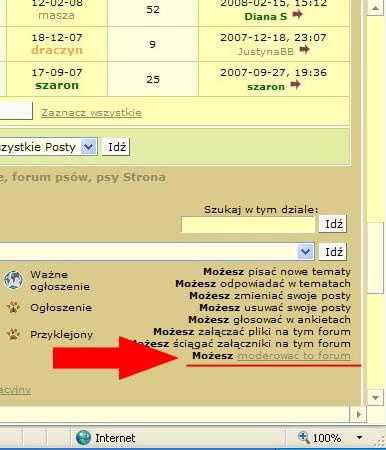The width and height of the screenshot is (386, 450).
Task: Click the Przyklejony paw icon
Action: 13,334
